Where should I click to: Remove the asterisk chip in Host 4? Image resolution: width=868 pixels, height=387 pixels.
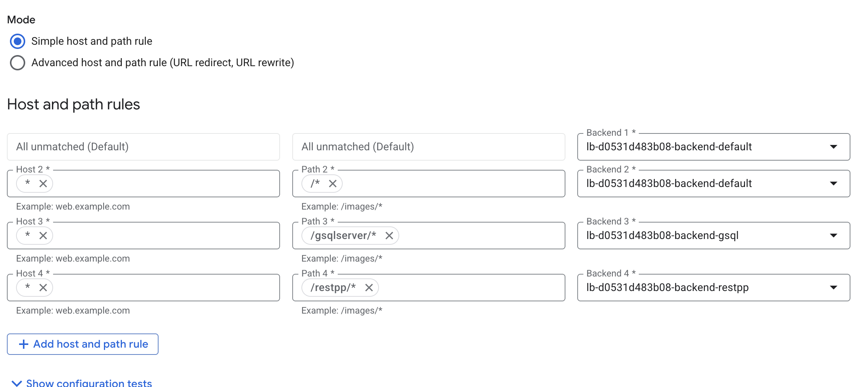tap(43, 288)
